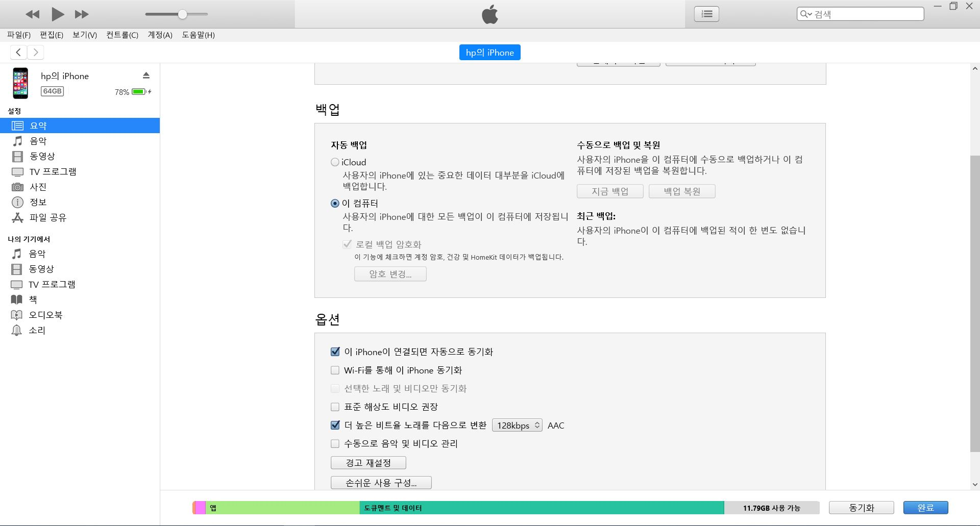Click 11.79GB 사용 가능 storage segment
Viewport: 980px width, 526px height.
point(772,508)
